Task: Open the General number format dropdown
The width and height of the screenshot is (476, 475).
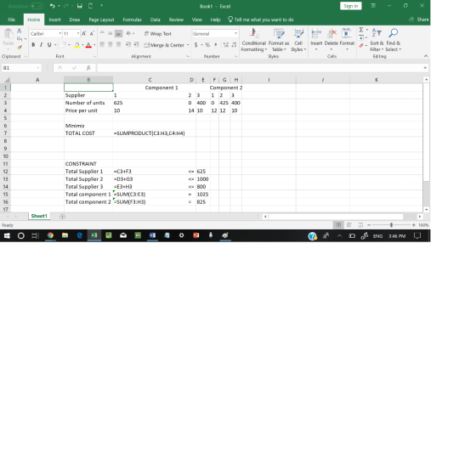Action: pyautogui.click(x=235, y=33)
